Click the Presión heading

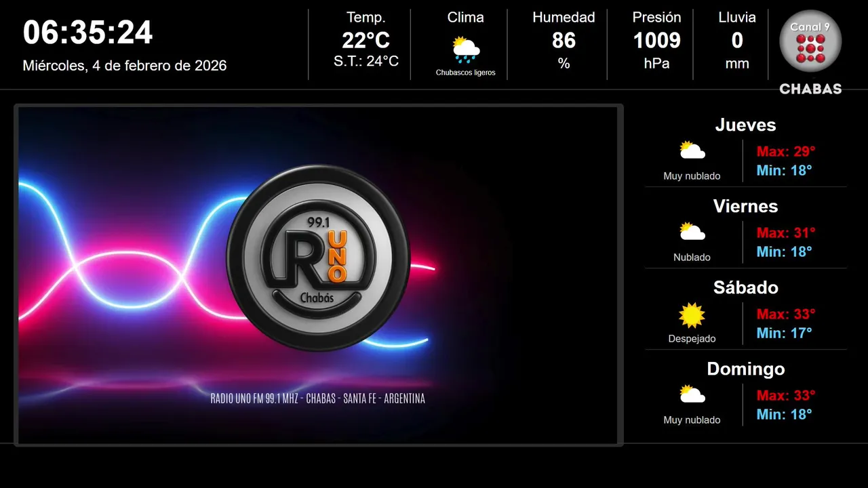656,18
